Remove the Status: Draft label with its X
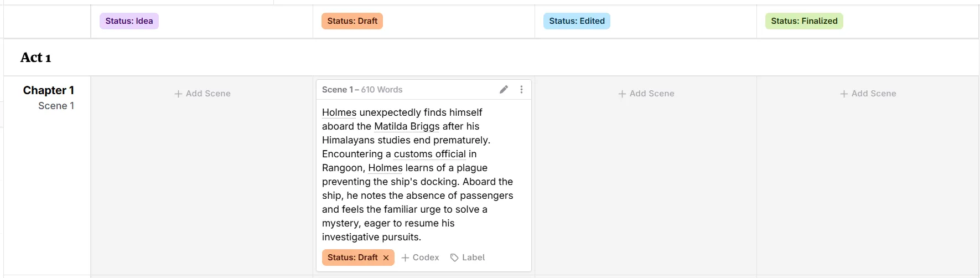 click(x=386, y=258)
